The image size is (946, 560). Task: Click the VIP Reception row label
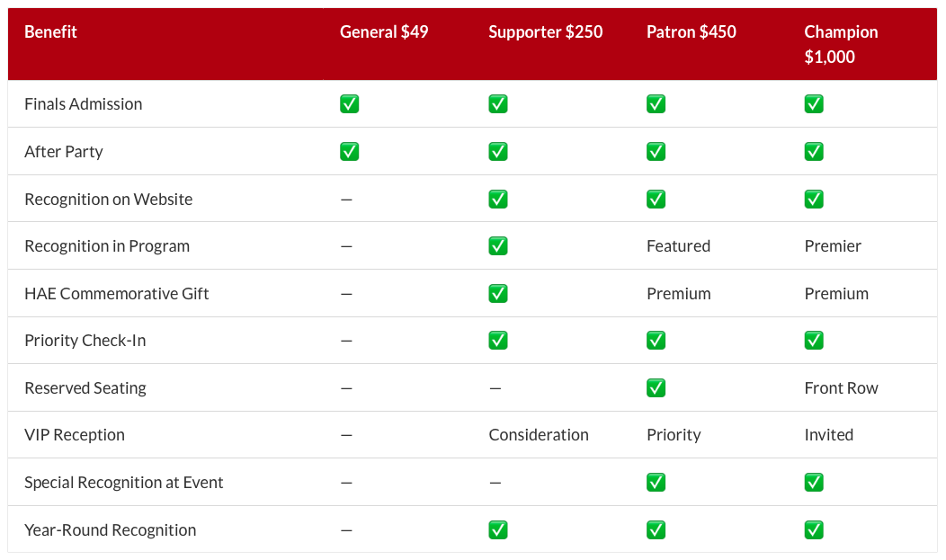[x=75, y=435]
